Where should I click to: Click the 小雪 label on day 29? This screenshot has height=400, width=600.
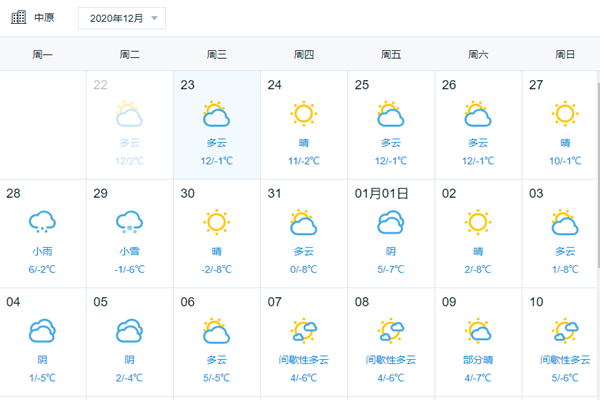[x=129, y=251]
